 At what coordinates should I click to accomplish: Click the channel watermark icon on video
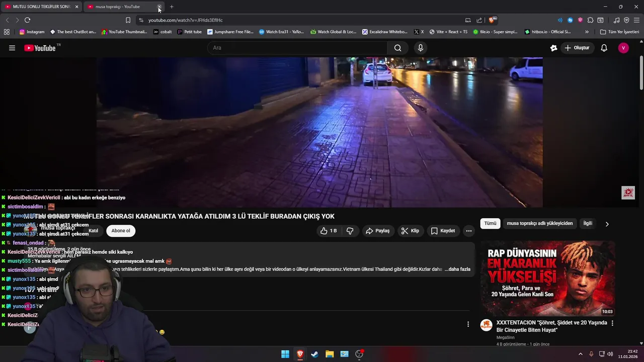pyautogui.click(x=628, y=193)
